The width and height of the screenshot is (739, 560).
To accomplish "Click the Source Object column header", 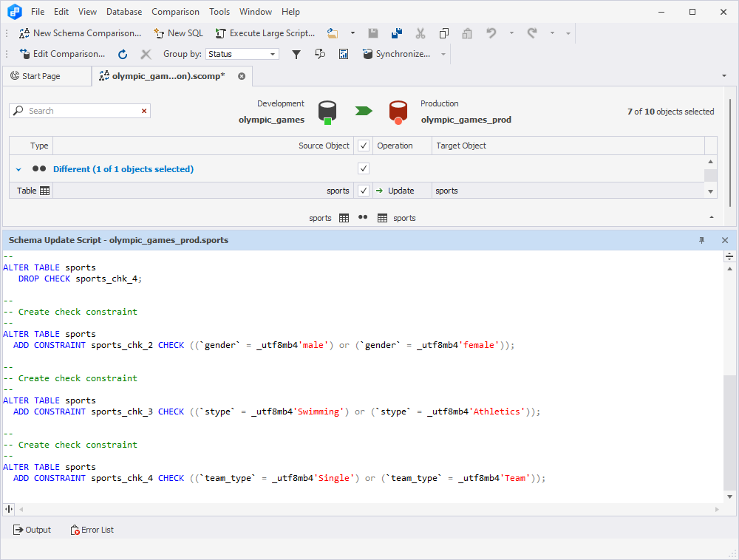I will click(204, 146).
